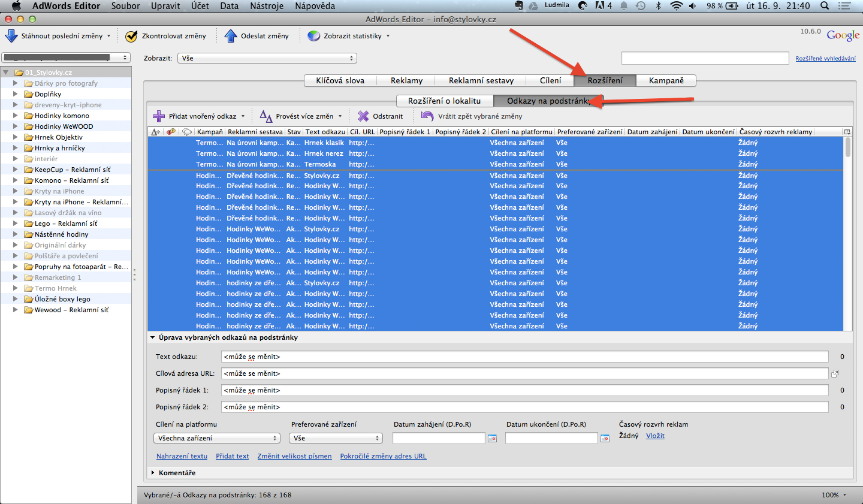
Task: Click the search box at top right
Action: (x=705, y=58)
